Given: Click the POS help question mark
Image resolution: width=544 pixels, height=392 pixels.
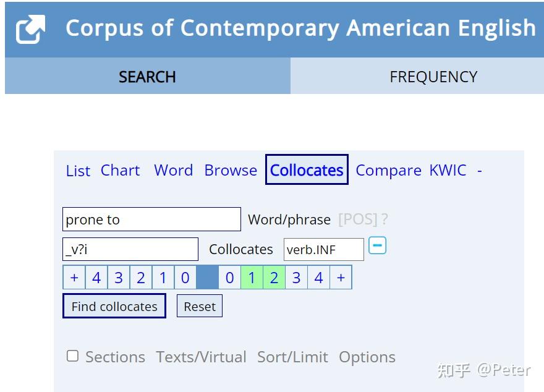Looking at the screenshot, I should click(385, 219).
